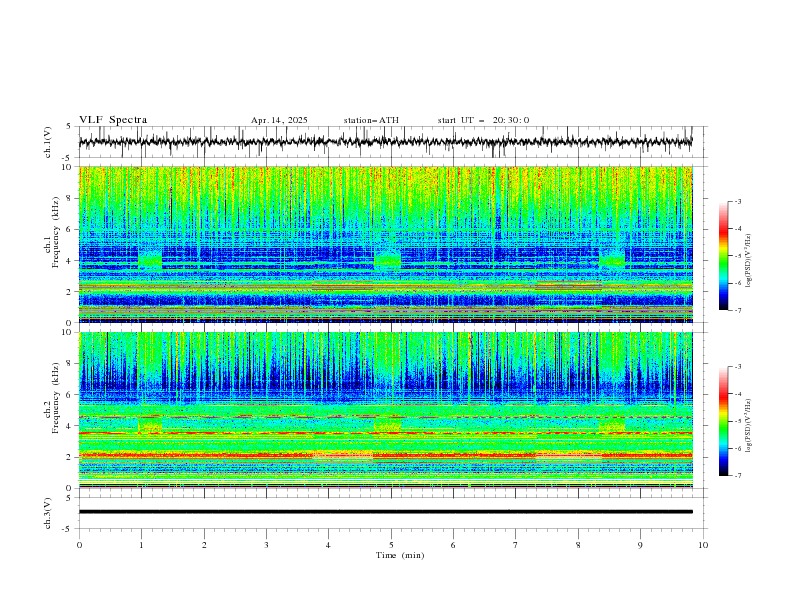
Task: Click the "6" tick on the time axis
Action: [453, 545]
